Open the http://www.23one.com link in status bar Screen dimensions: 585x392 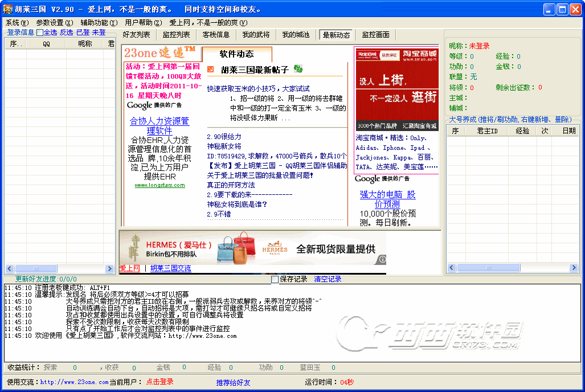coord(74,382)
